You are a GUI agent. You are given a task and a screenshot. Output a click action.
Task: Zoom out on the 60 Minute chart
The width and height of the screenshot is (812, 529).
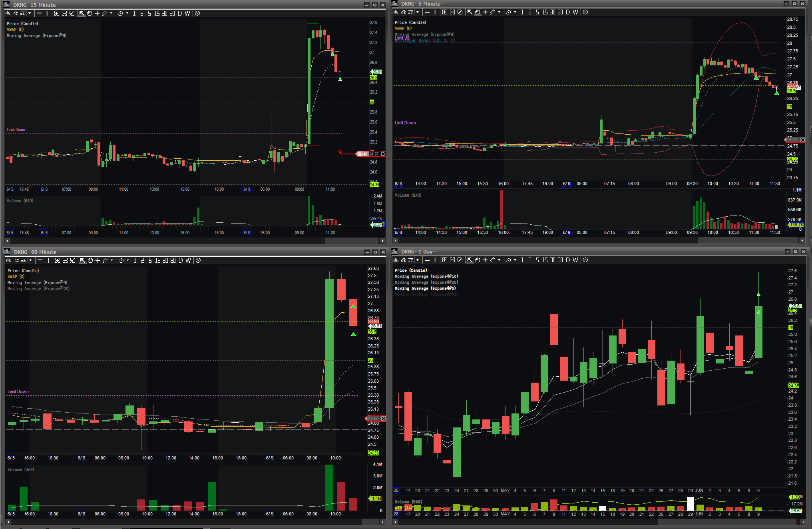pyautogui.click(x=65, y=260)
